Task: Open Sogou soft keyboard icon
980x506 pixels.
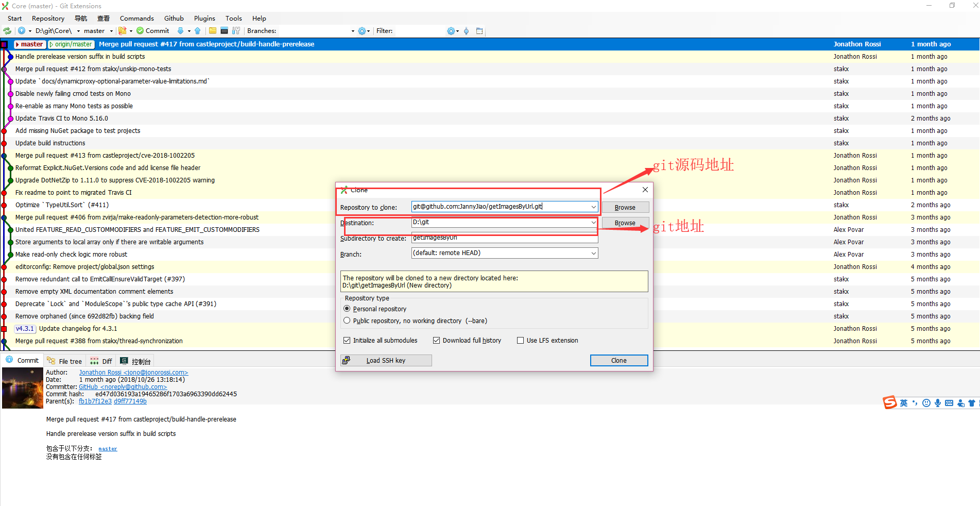Action: pos(949,403)
